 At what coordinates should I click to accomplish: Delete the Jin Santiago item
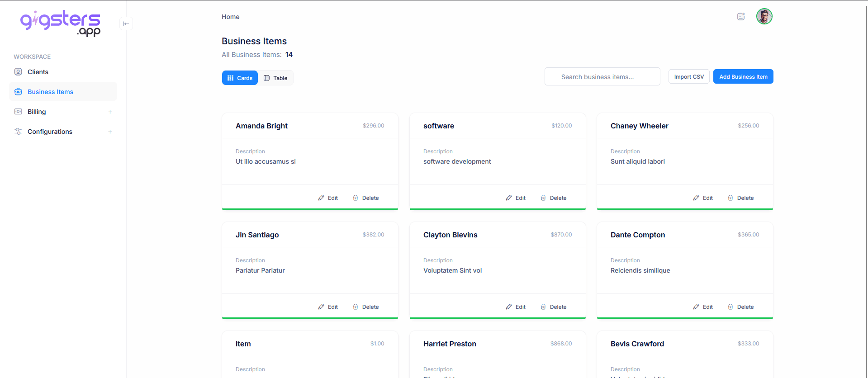366,307
